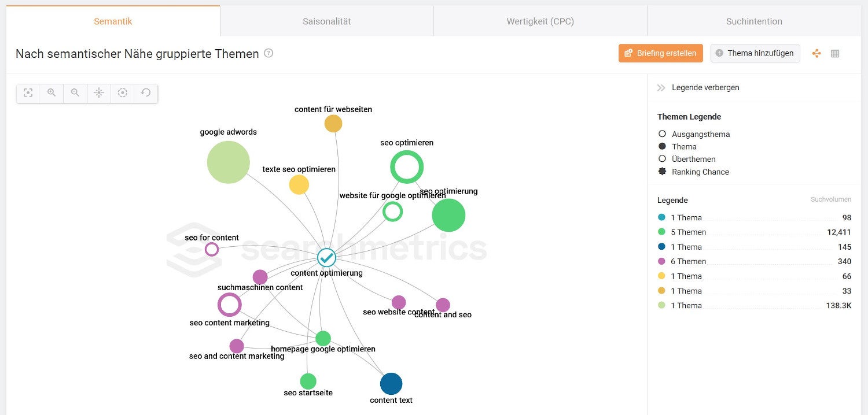The width and height of the screenshot is (868, 415).
Task: Switch to network graph view icon
Action: 816,53
